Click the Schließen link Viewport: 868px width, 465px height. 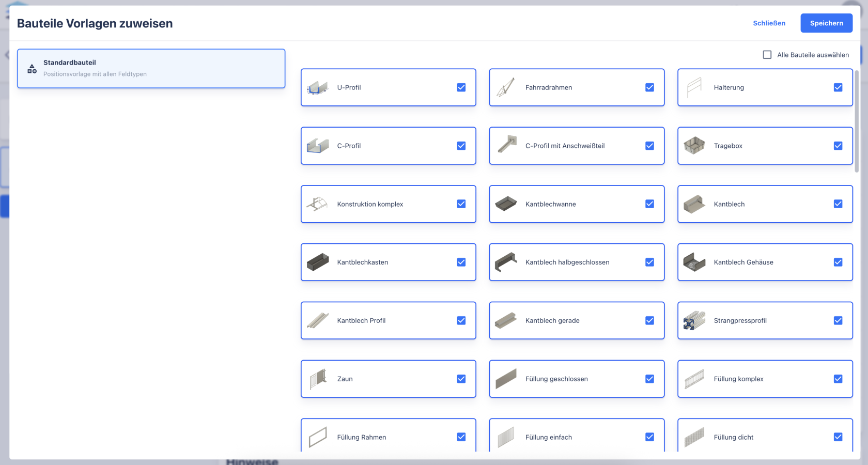tap(769, 23)
